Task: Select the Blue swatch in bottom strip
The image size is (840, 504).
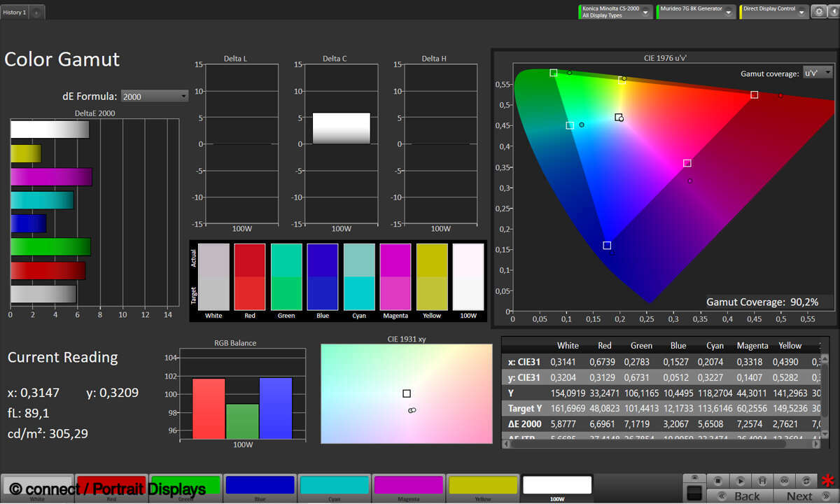Action: point(259,486)
